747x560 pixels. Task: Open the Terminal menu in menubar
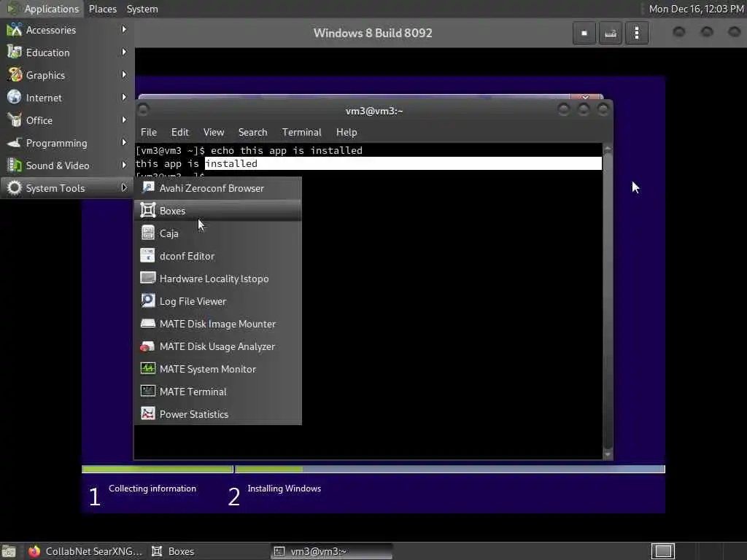point(301,133)
